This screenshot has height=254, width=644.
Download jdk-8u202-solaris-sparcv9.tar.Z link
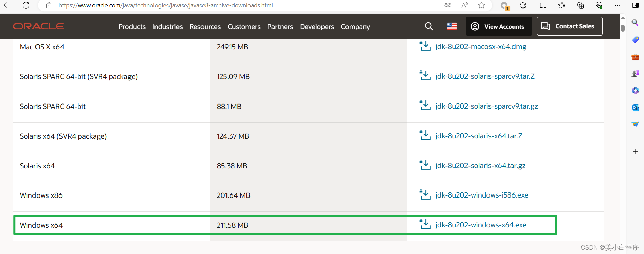485,76
